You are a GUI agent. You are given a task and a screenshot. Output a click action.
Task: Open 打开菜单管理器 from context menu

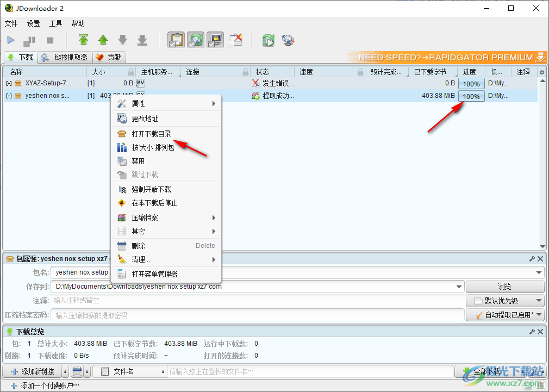(x=166, y=275)
